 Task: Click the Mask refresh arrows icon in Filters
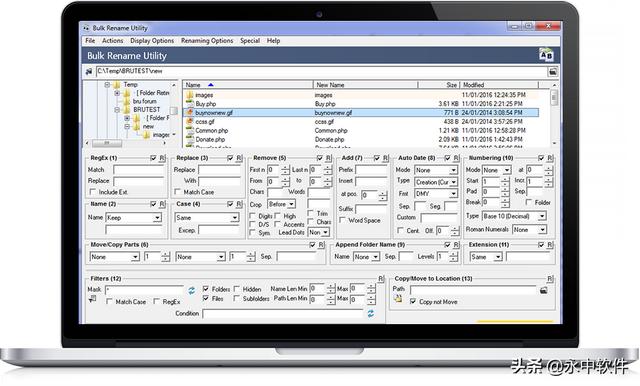click(191, 291)
